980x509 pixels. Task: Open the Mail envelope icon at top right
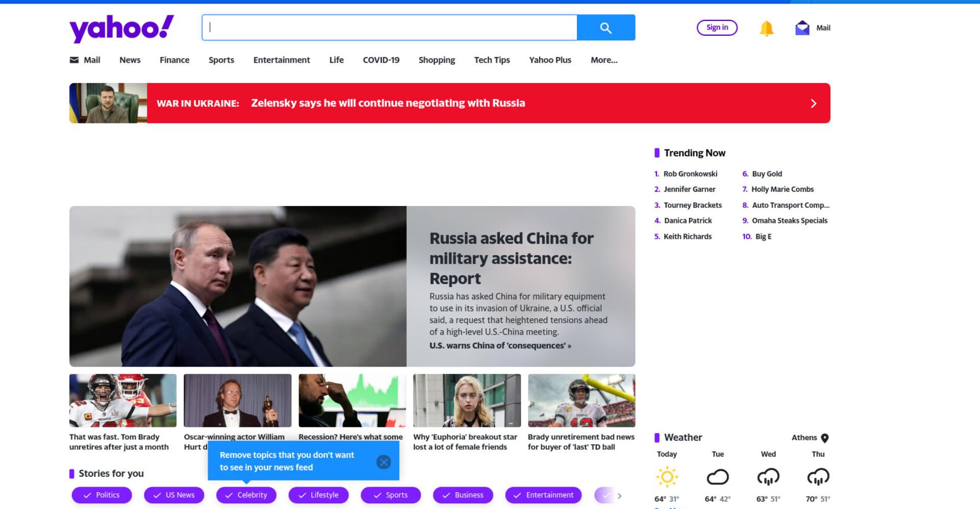coord(802,28)
